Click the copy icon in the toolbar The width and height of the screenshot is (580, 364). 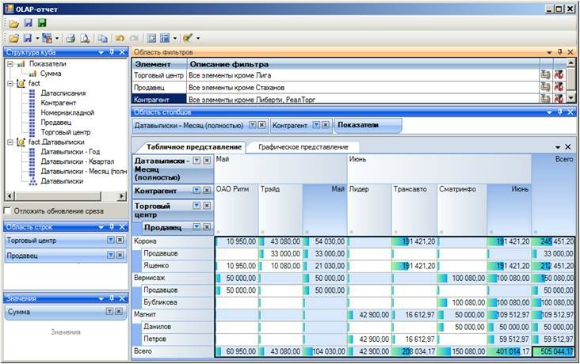[102, 38]
